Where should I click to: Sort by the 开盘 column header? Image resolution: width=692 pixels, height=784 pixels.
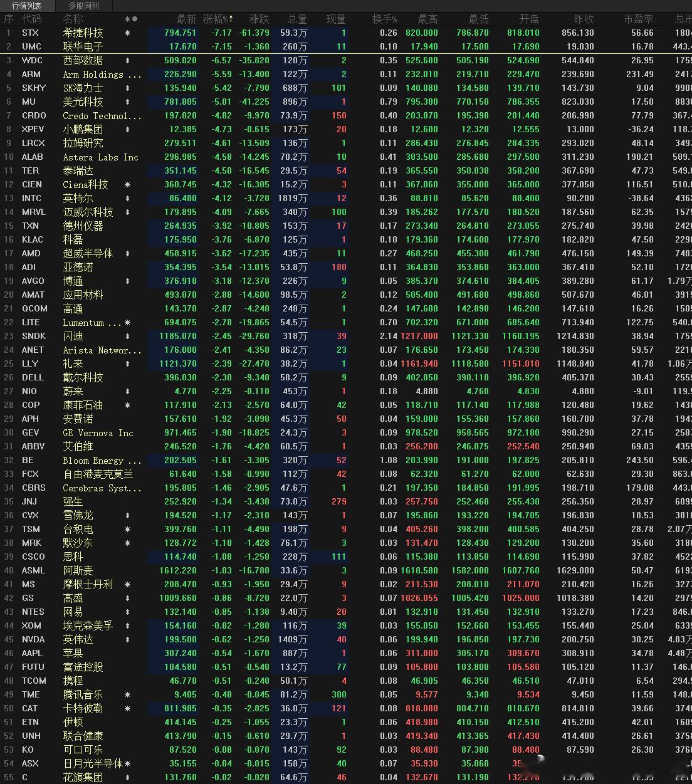(x=529, y=19)
